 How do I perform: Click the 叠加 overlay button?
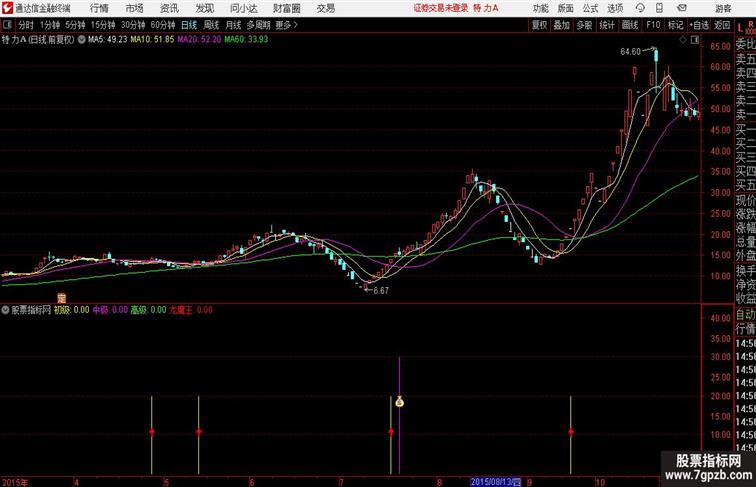point(562,25)
